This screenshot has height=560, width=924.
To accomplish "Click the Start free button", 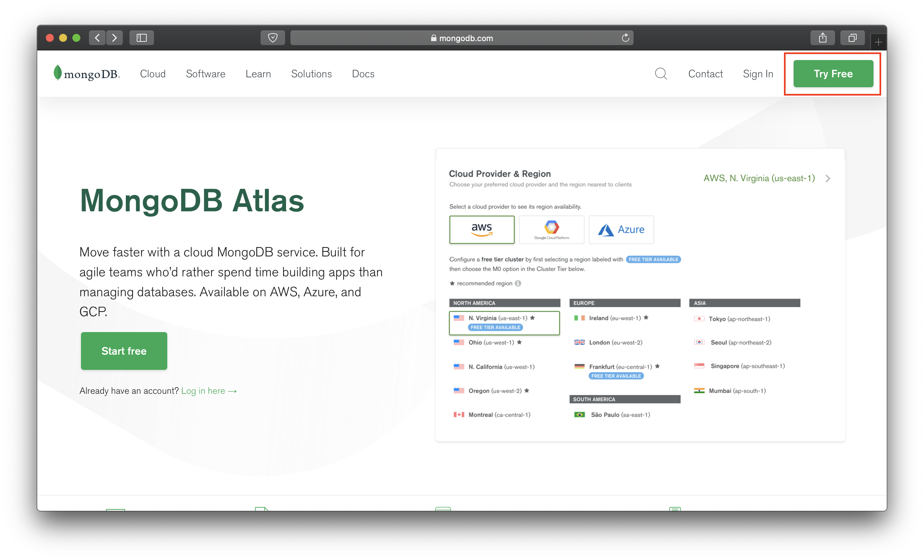I will pyautogui.click(x=124, y=351).
